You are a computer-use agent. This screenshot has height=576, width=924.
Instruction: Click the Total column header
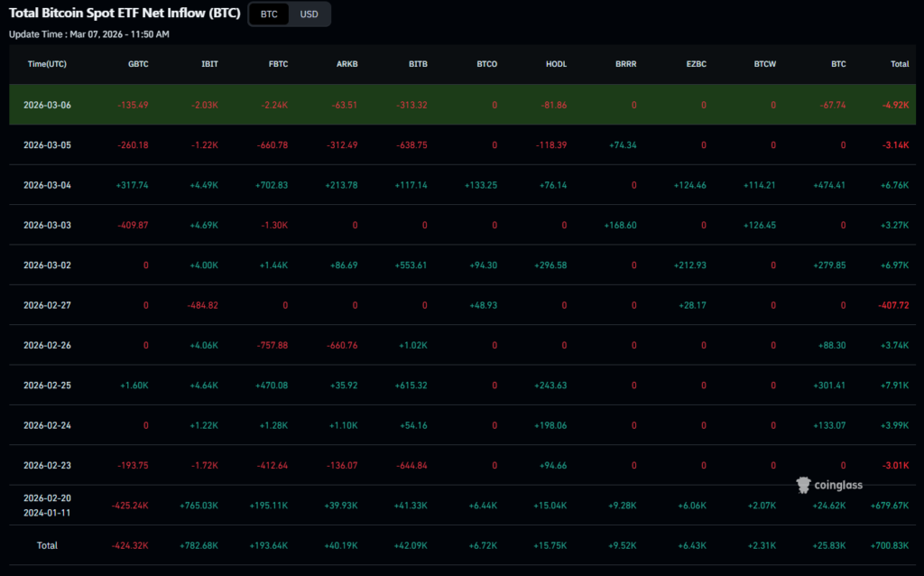pyautogui.click(x=899, y=64)
